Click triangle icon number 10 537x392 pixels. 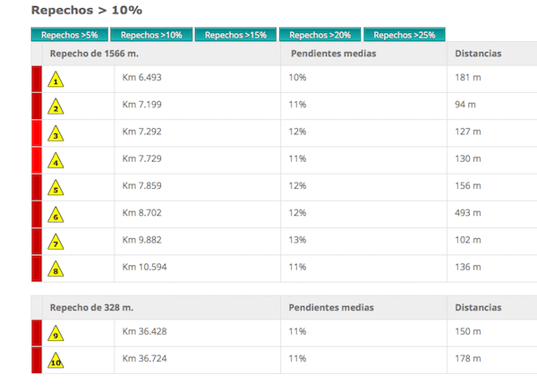point(55,361)
